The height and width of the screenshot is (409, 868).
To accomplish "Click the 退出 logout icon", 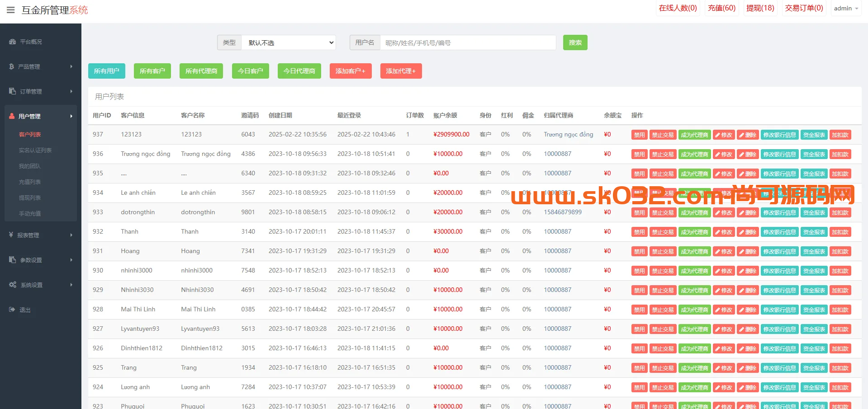I will [12, 310].
